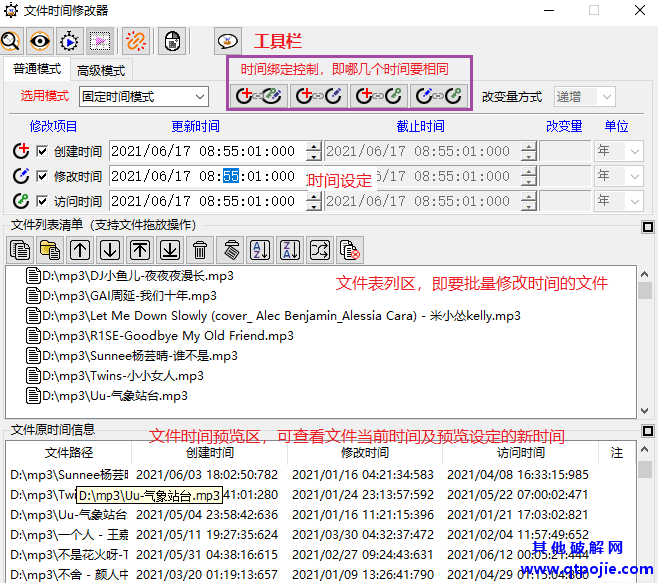Open the 选用模式 fixed time mode dropdown
Image resolution: width=658 pixels, height=583 pixels.
[x=144, y=97]
